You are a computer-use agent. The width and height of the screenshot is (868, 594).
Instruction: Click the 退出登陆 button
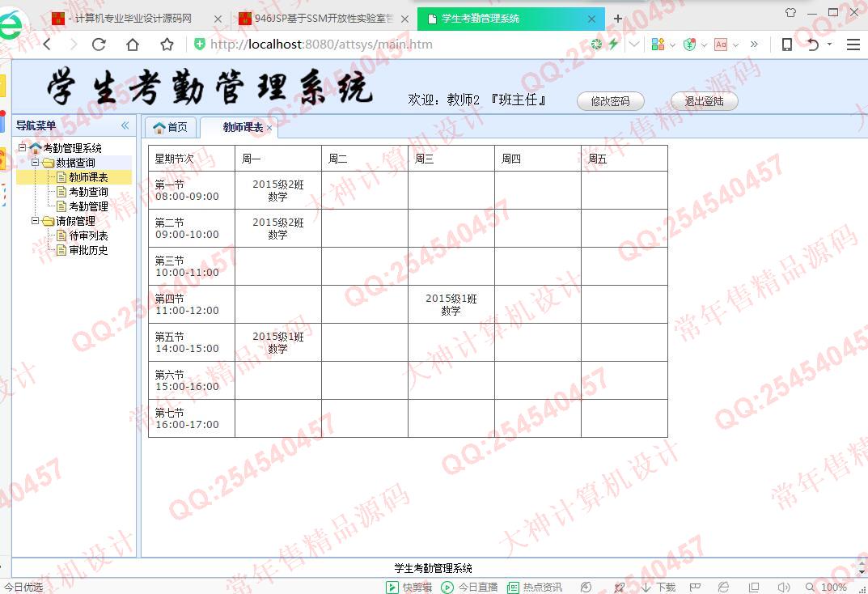704,100
